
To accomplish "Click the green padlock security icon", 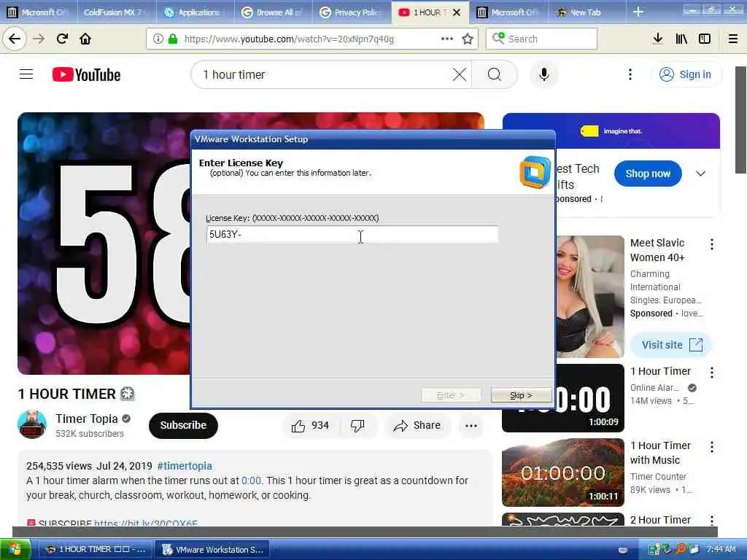I will pyautogui.click(x=173, y=39).
